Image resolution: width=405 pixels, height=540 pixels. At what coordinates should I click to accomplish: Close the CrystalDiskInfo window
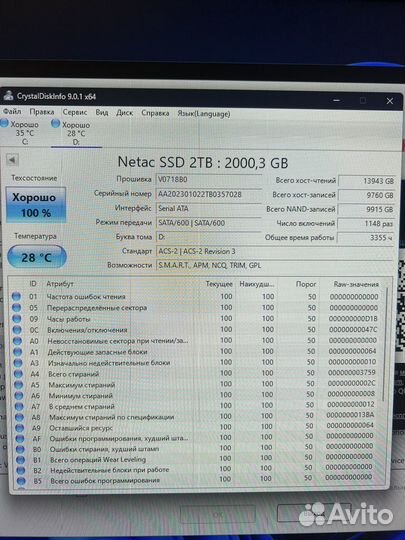pyautogui.click(x=390, y=101)
